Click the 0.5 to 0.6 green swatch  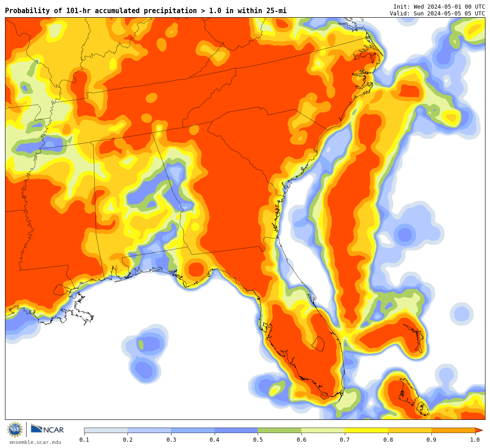click(x=279, y=430)
